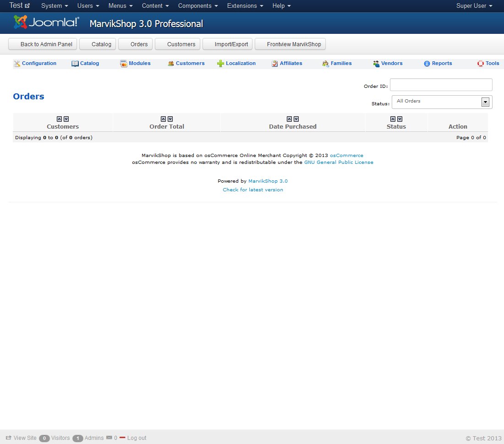Open the Configuration section link
504x444 pixels.
pos(39,63)
